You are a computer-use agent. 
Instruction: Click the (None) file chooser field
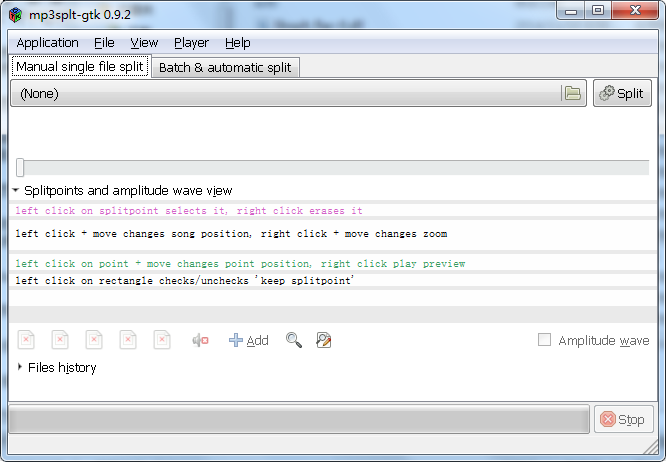click(298, 93)
